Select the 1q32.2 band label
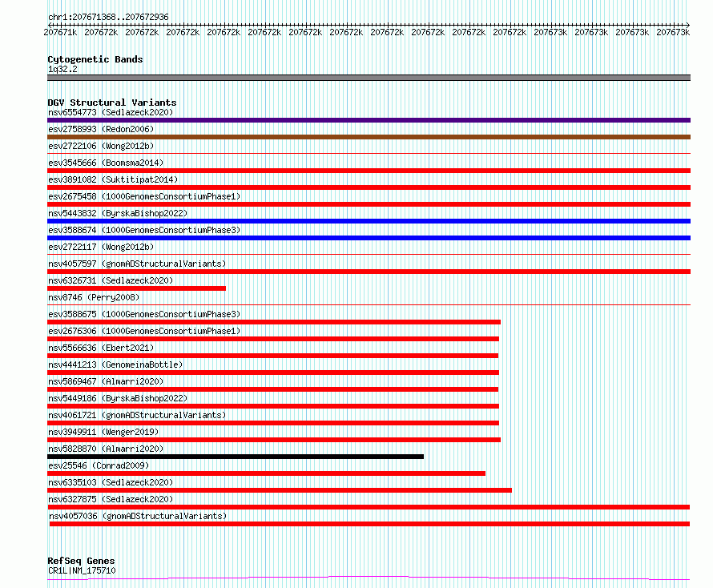This screenshot has width=713, height=588. [62, 69]
